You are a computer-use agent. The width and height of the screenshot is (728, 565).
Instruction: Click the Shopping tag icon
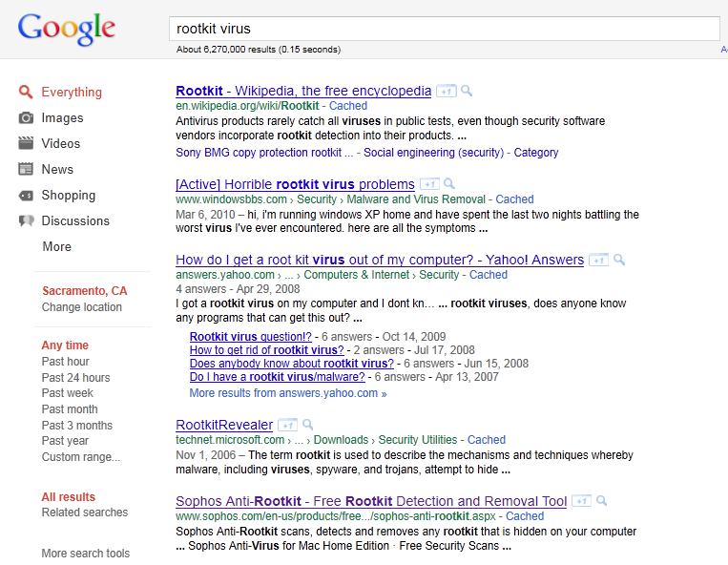click(x=26, y=196)
